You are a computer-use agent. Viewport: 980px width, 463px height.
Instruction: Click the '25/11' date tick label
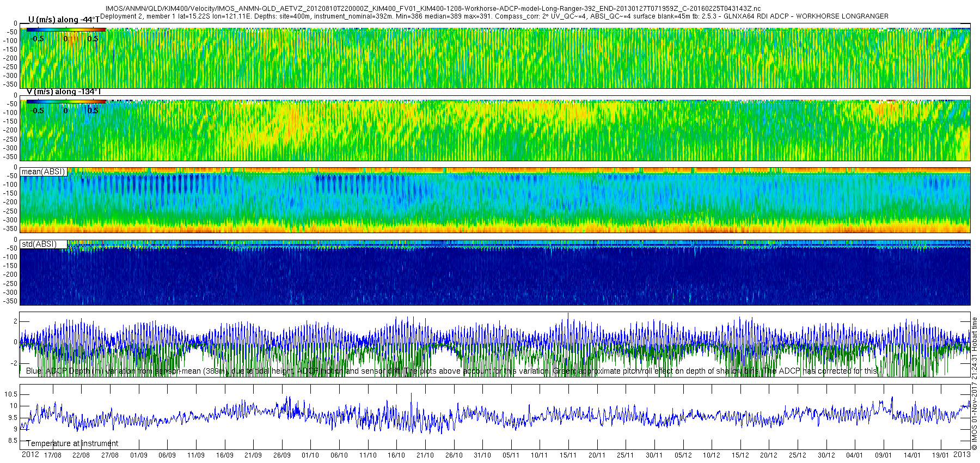coord(626,455)
